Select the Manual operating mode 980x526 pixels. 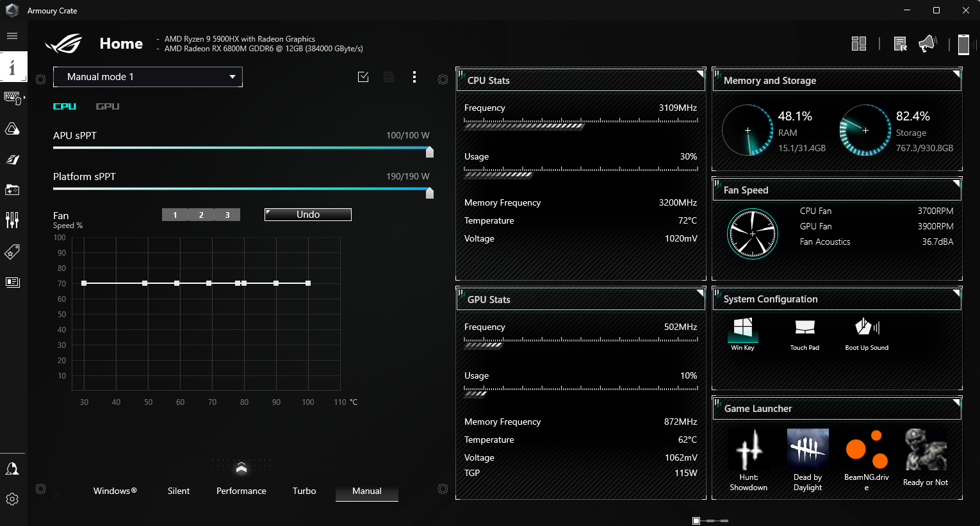(x=367, y=491)
